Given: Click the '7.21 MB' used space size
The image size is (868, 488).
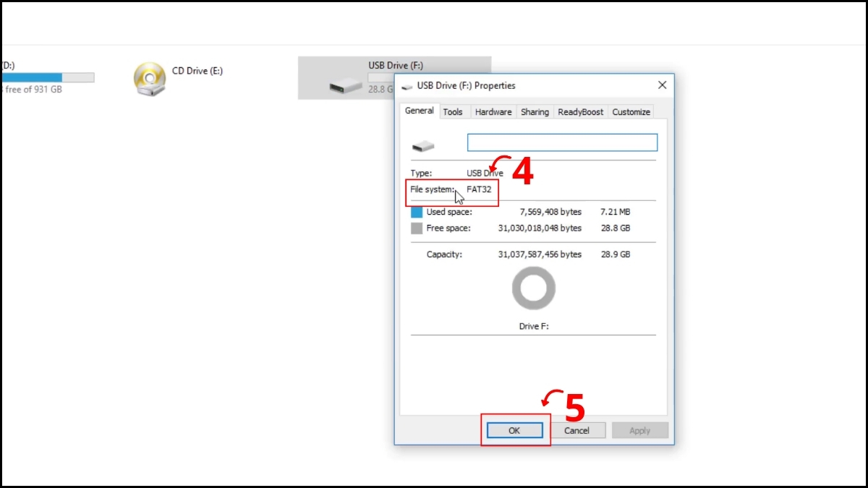Looking at the screenshot, I should point(615,213).
